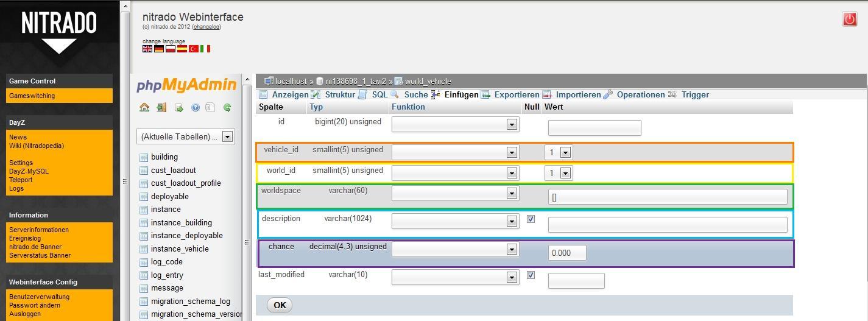Open function dropdown for id row
868x321 pixels.
455,124
